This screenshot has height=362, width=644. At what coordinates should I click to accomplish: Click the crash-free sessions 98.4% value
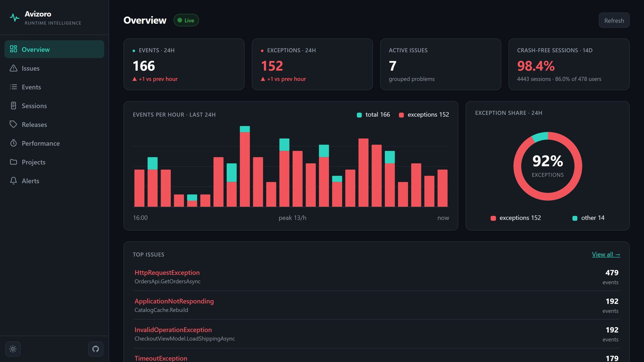point(536,66)
